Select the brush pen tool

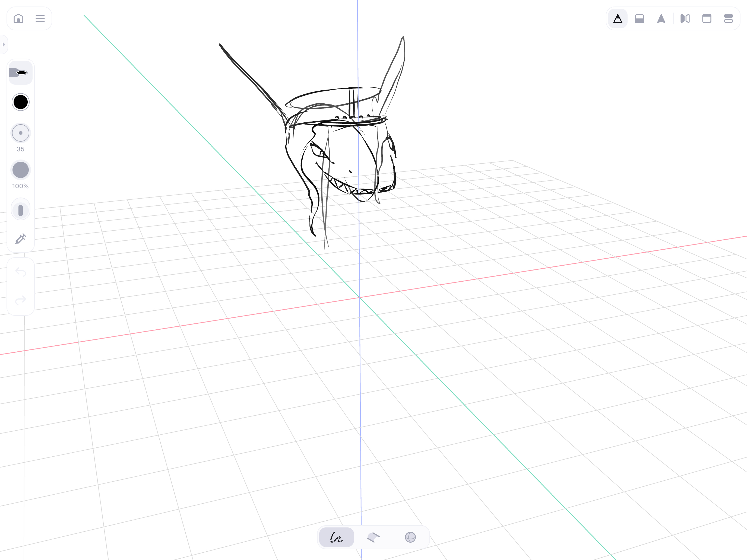point(20,72)
